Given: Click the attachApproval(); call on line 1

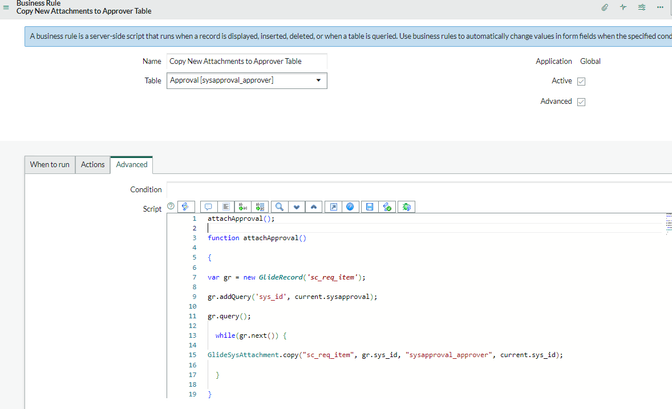Looking at the screenshot, I should 241,219.
